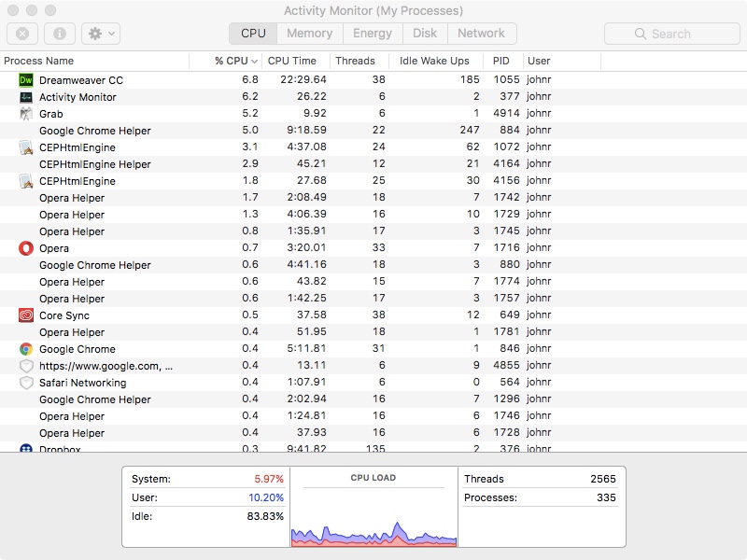Open the Disk tab
The height and width of the screenshot is (560, 747).
[x=425, y=34]
